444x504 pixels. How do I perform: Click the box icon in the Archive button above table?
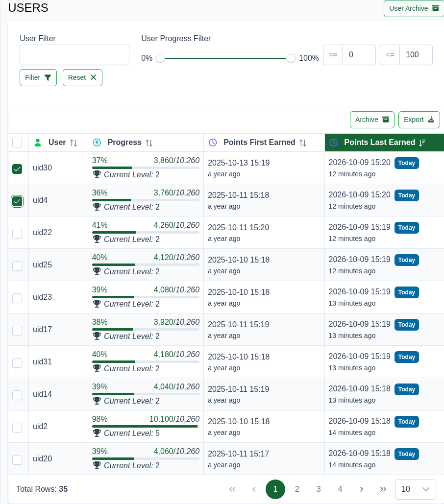click(x=386, y=120)
